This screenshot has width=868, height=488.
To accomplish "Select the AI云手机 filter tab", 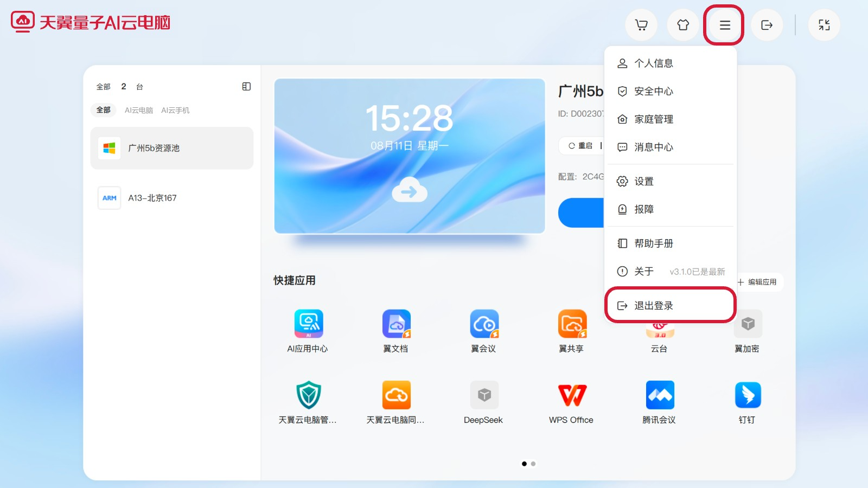I will click(175, 110).
